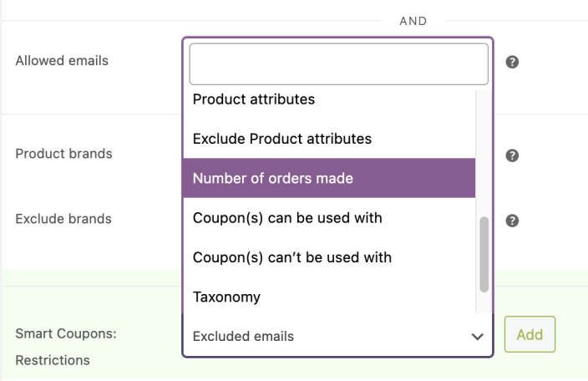Click the Product brands label
This screenshot has width=588, height=381.
click(63, 154)
